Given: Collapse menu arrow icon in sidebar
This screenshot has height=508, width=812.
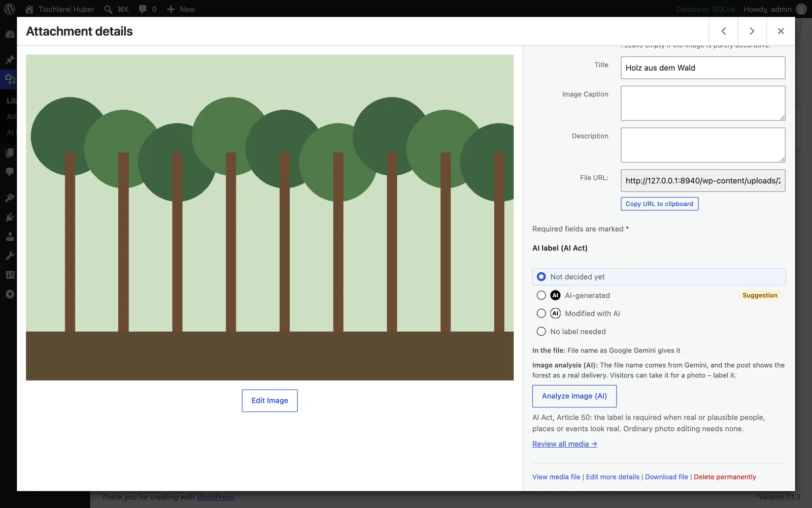Looking at the screenshot, I should (x=10, y=294).
